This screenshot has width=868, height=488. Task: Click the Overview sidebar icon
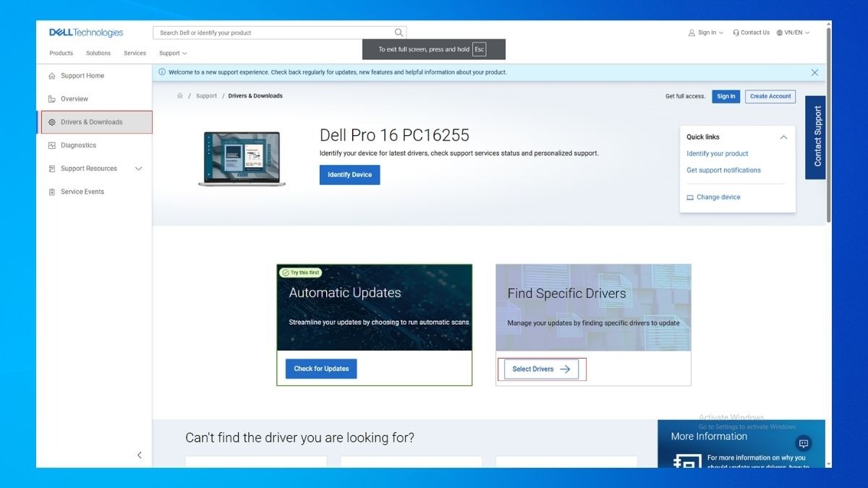(x=51, y=99)
